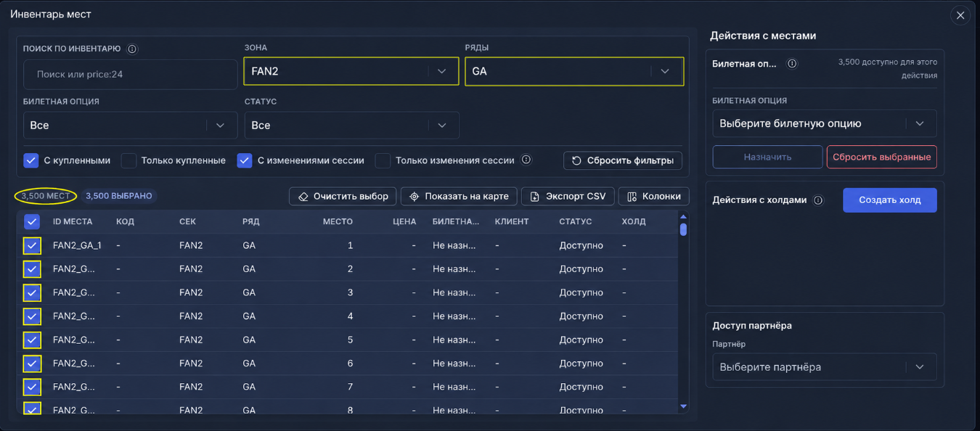Open the Выберите партнёра dropdown
This screenshot has width=980, height=431.
[825, 367]
